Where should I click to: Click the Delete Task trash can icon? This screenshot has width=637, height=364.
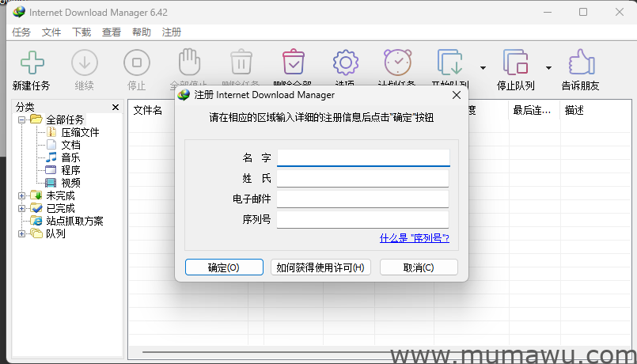coord(241,62)
